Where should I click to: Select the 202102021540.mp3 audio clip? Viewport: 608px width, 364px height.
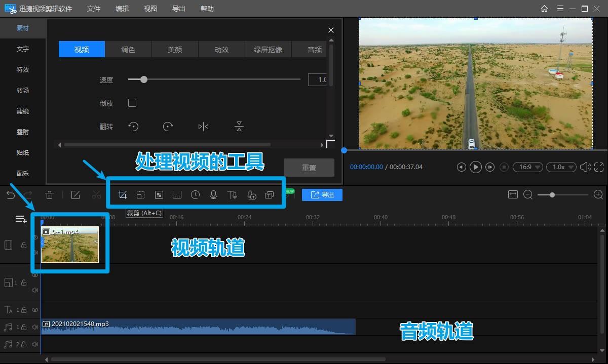(x=198, y=327)
